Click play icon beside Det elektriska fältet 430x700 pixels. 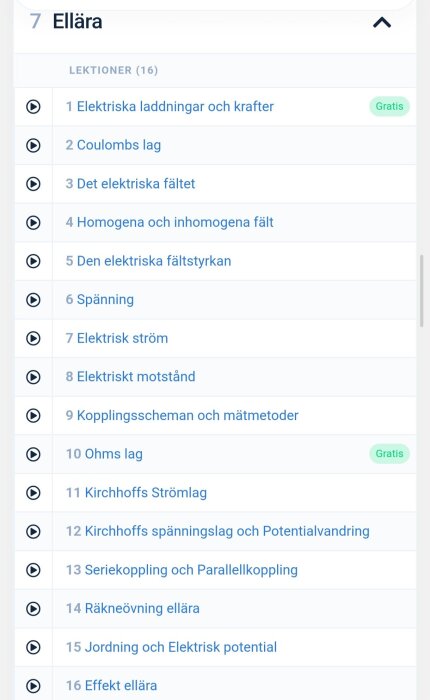(33, 184)
